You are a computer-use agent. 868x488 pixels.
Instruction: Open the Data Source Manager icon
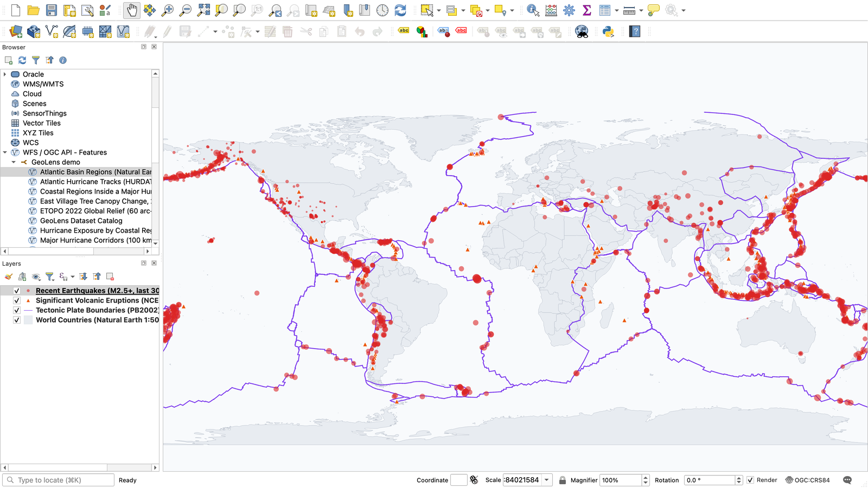pyautogui.click(x=16, y=31)
